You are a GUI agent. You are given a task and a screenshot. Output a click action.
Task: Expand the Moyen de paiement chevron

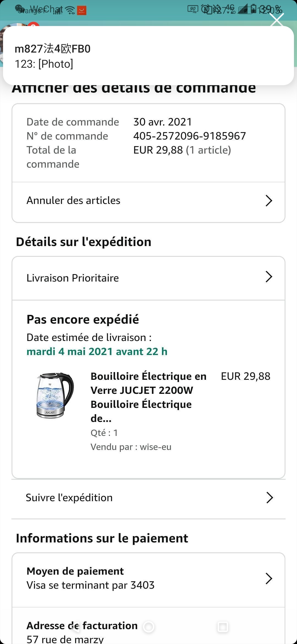[269, 578]
